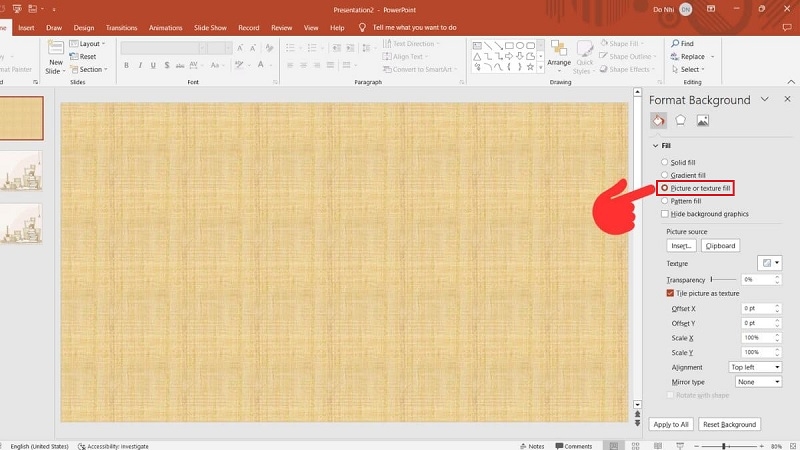This screenshot has width=800, height=450.
Task: Click the Apply to All button
Action: [670, 424]
